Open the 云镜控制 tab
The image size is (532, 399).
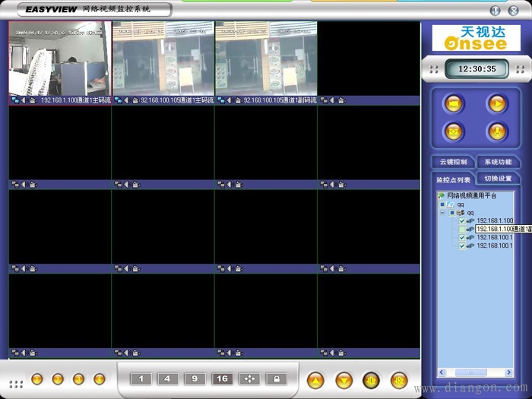[453, 162]
